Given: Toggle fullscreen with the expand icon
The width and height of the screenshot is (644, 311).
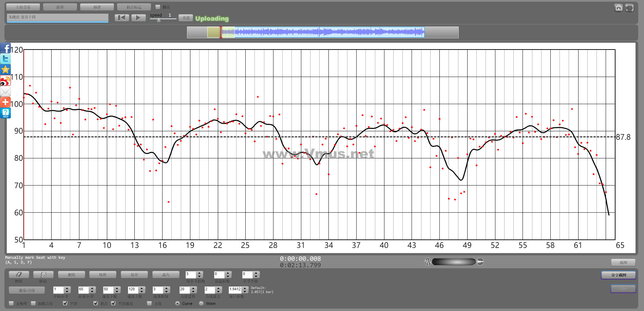Looking at the screenshot, I should coord(629,7).
